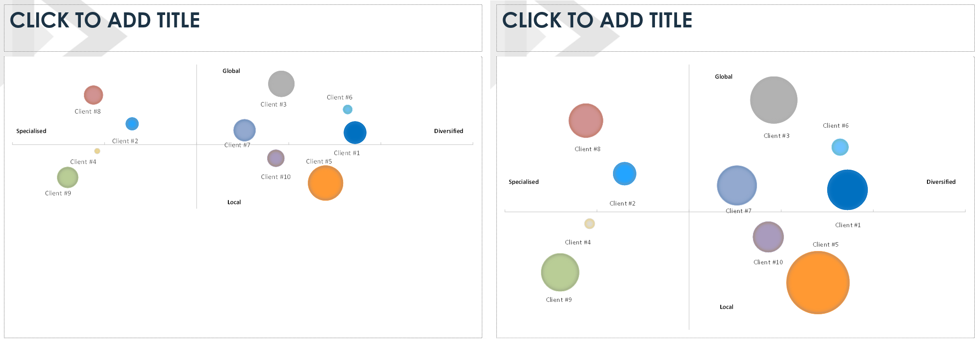Click the green Client #9 bubble in right chart
Viewport: 980px width, 339px height.
[560, 272]
